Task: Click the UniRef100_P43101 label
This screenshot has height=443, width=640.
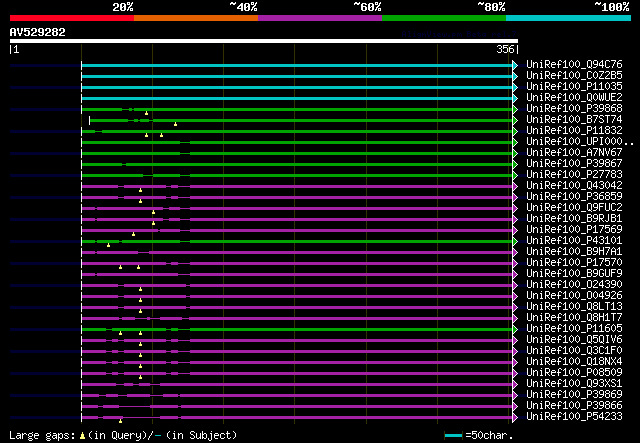Action: (574, 241)
